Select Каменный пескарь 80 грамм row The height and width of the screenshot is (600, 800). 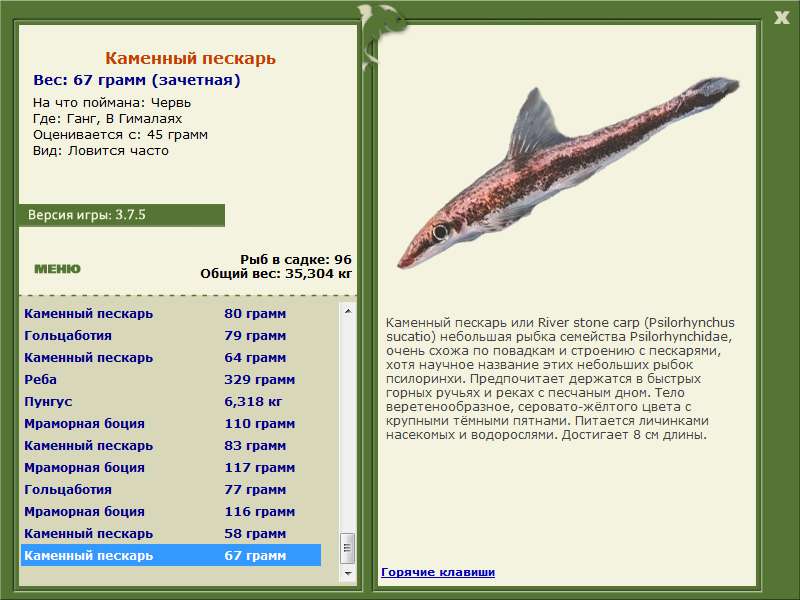(x=171, y=313)
